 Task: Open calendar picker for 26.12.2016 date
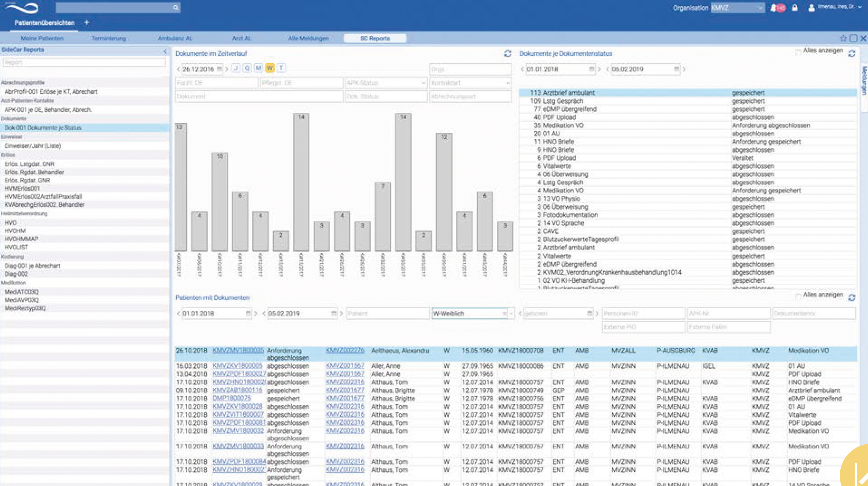tap(219, 69)
